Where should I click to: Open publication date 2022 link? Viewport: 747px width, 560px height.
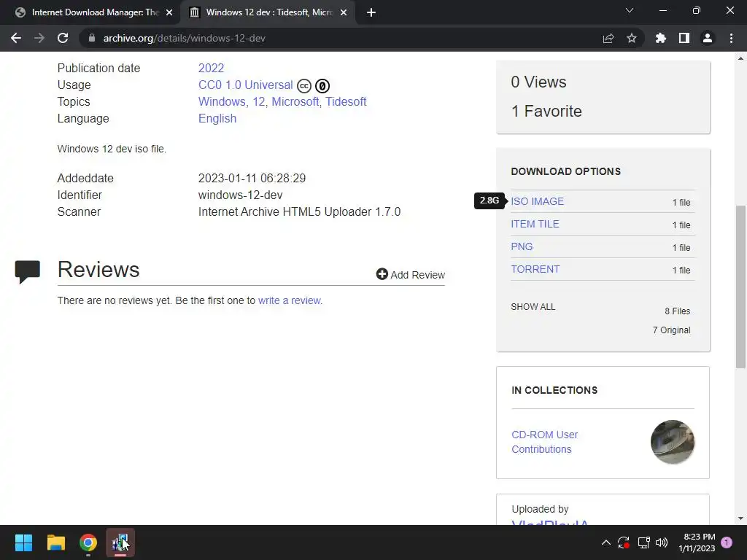pyautogui.click(x=211, y=68)
